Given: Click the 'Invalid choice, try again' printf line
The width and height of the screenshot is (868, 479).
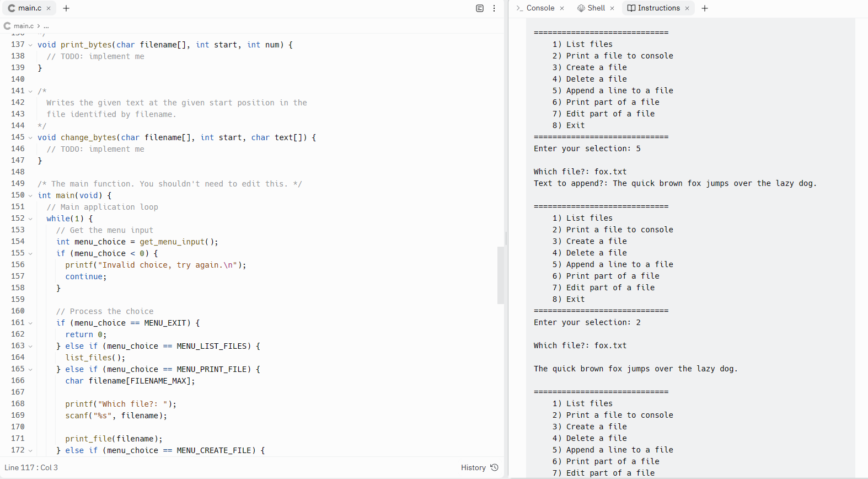Looking at the screenshot, I should point(156,265).
